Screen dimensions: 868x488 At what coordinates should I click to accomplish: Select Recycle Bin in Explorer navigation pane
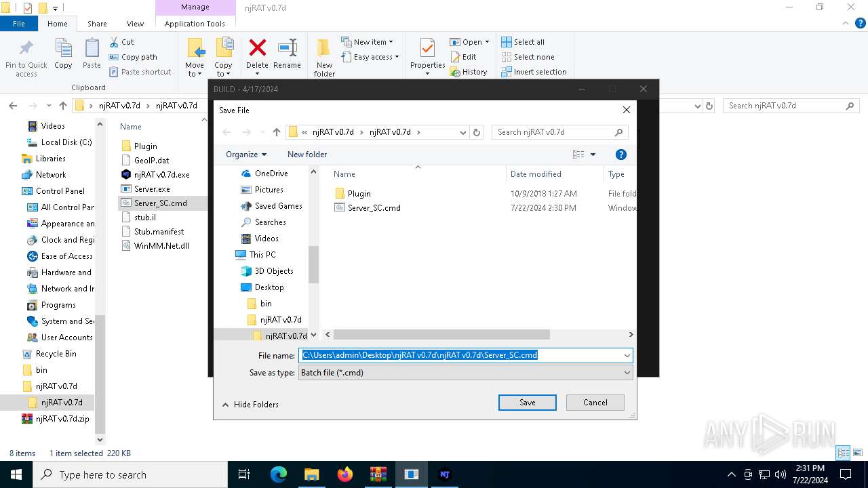coord(49,354)
